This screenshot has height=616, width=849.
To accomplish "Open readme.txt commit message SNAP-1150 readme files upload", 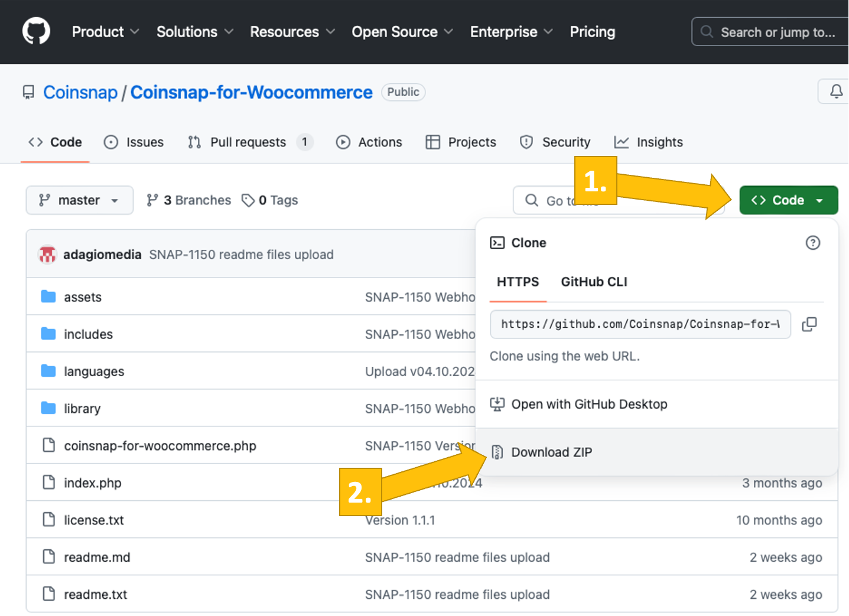I will click(457, 595).
